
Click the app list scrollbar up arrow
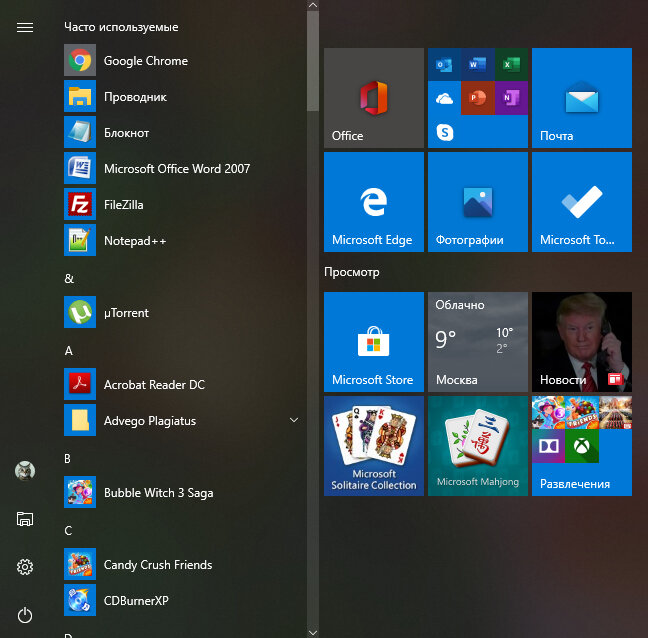pyautogui.click(x=313, y=5)
